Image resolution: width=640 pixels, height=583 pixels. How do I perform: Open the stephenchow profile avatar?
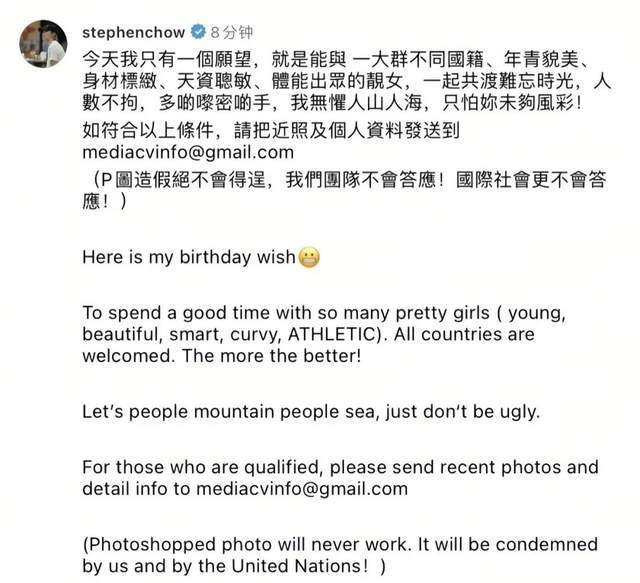click(x=43, y=43)
